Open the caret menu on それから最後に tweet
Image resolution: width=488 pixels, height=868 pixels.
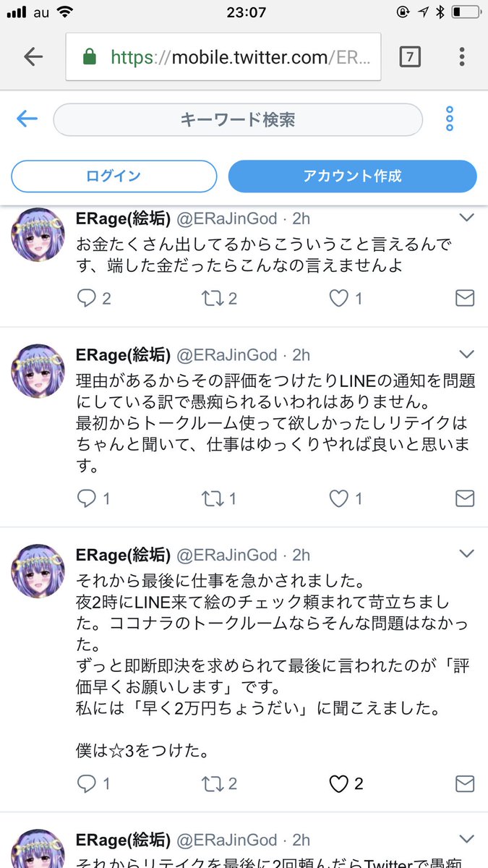tap(467, 554)
